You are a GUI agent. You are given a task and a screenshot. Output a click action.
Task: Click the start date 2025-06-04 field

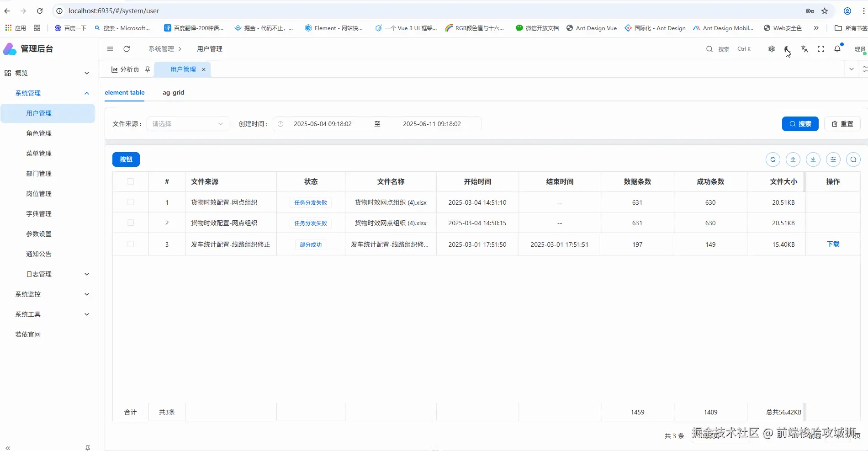pyautogui.click(x=323, y=124)
